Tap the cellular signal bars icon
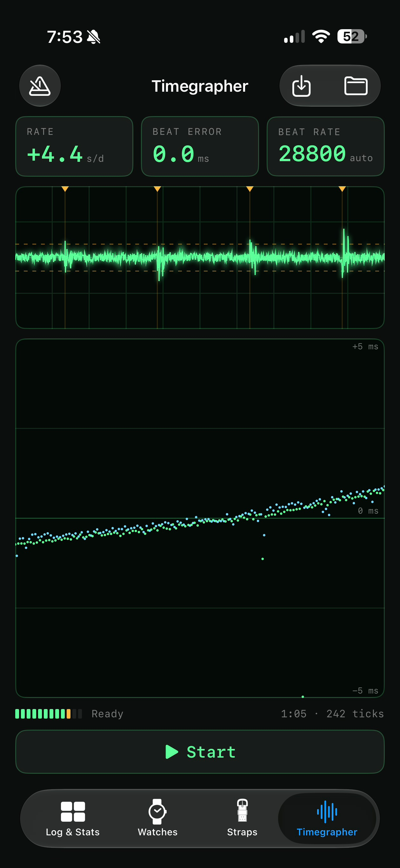Screen dimensions: 400x868 point(294,36)
